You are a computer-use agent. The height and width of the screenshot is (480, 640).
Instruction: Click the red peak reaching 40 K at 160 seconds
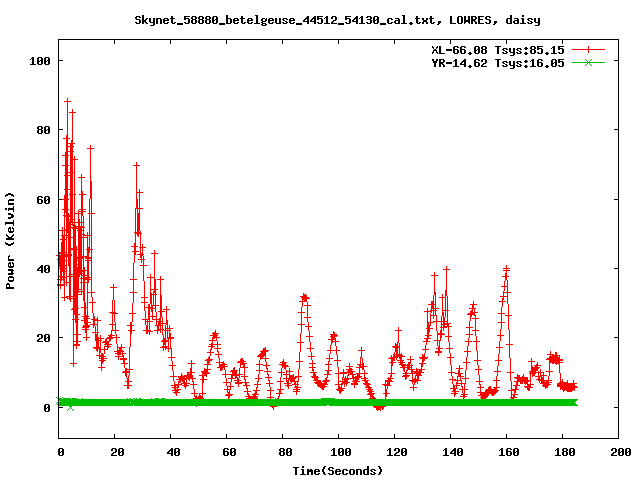[x=506, y=269]
